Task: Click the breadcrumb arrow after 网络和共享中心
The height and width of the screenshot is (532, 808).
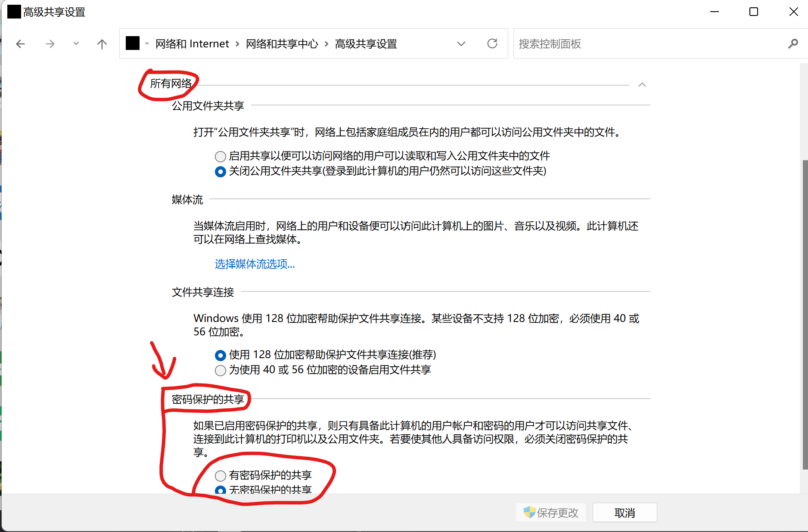Action: click(326, 44)
